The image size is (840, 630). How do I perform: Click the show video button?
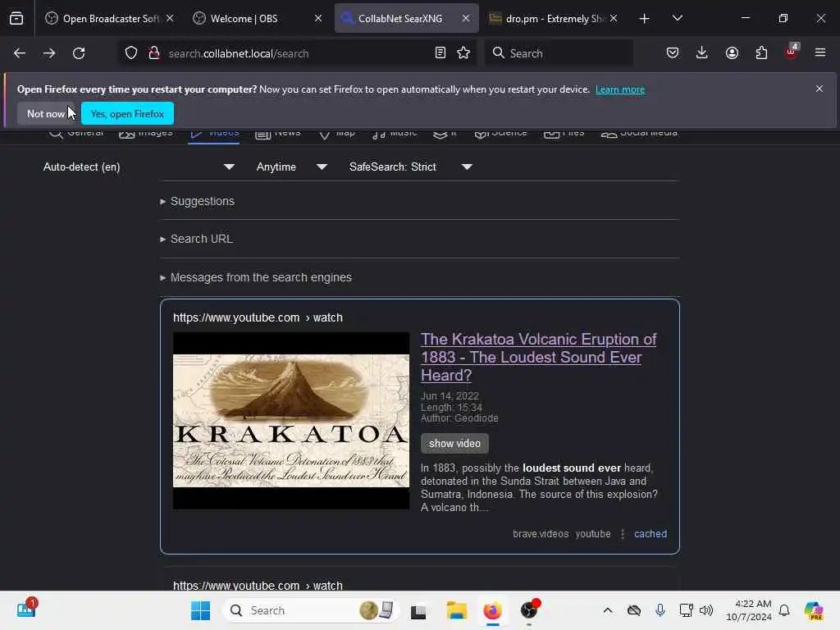tap(454, 444)
